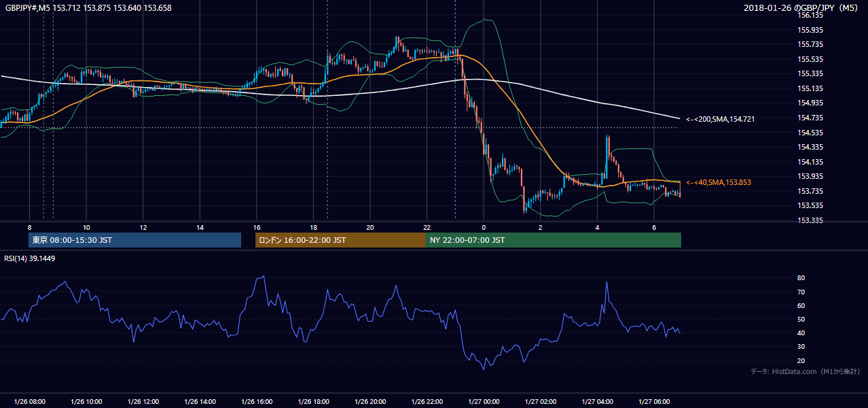The width and height of the screenshot is (868, 408).
Task: Click the 1/26 20:00 date label
Action: click(x=369, y=402)
